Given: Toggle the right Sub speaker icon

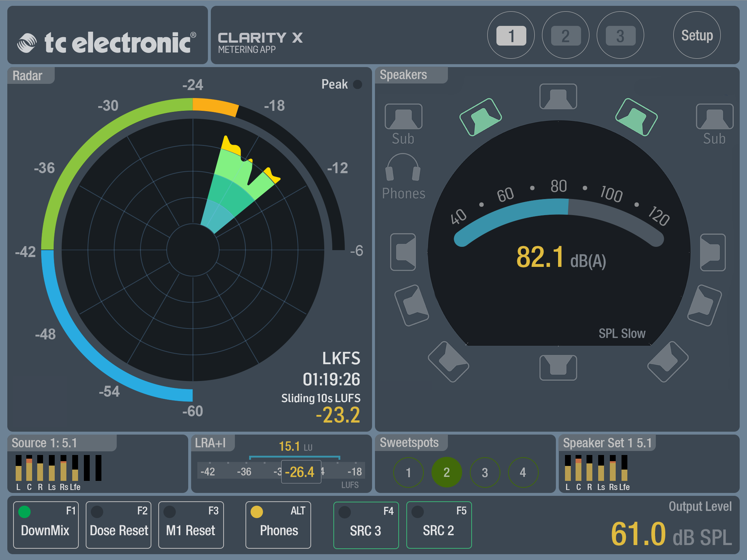Looking at the screenshot, I should click(x=715, y=117).
